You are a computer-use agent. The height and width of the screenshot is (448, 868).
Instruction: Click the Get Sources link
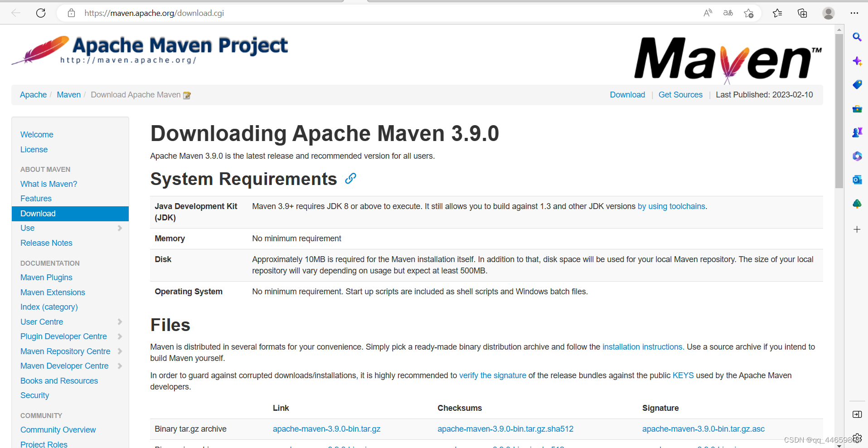pos(680,95)
